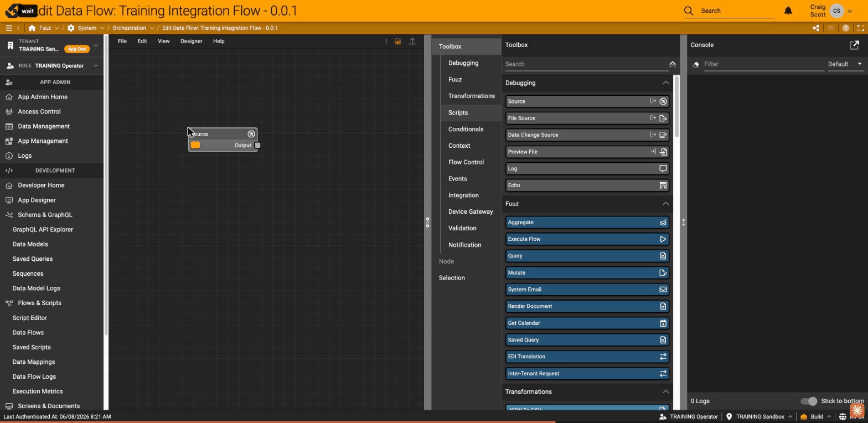This screenshot has width=868, height=423.
Task: Click the toolbox Search field
Action: 586,64
